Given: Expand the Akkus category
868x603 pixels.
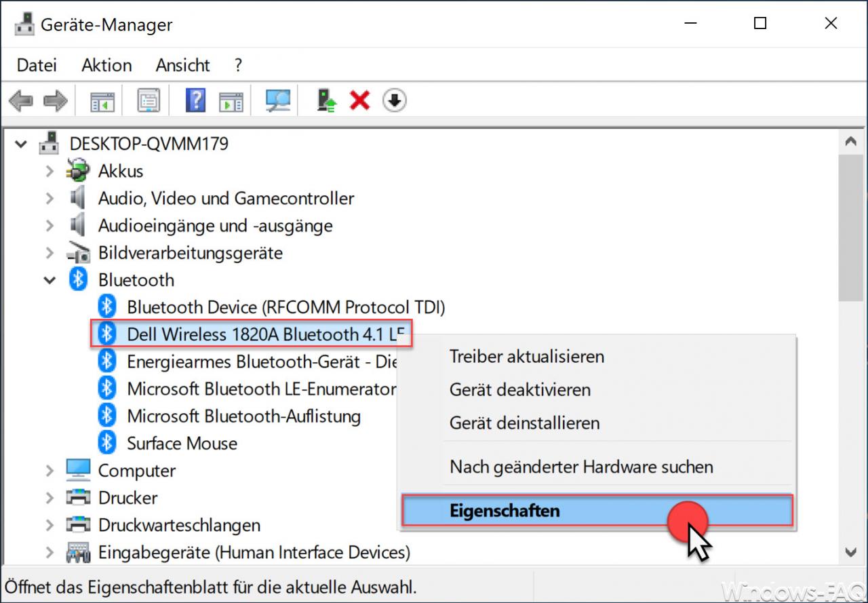Looking at the screenshot, I should click(x=50, y=171).
